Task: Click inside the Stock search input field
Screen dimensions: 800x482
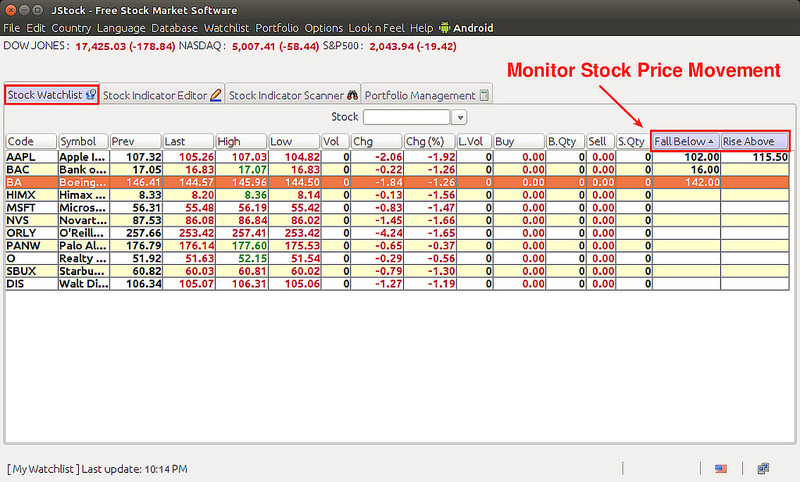Action: coord(405,117)
